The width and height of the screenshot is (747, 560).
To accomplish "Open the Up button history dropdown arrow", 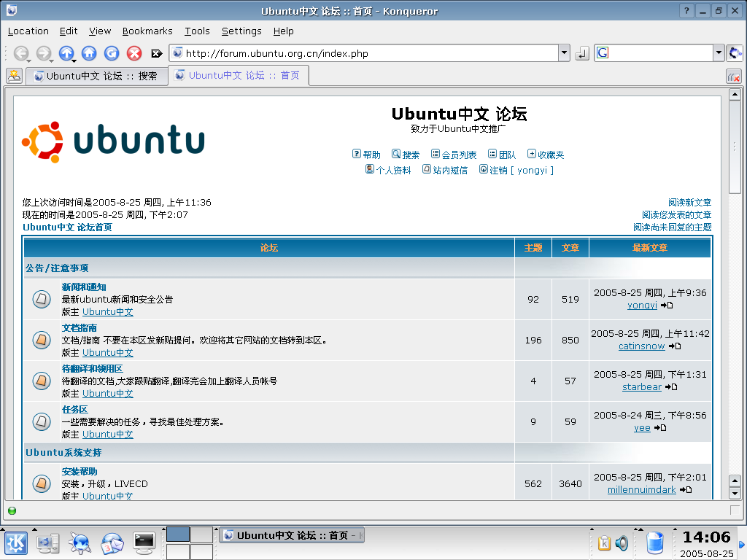I will [74, 61].
